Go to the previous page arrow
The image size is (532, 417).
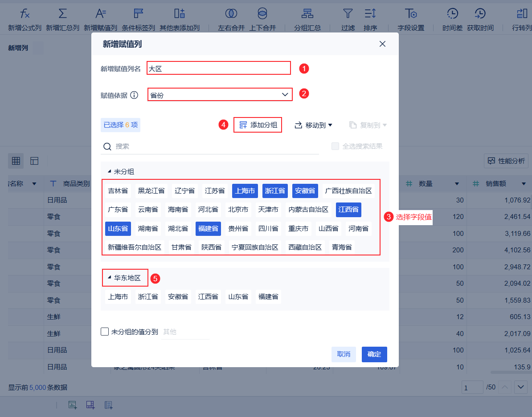[x=505, y=387]
